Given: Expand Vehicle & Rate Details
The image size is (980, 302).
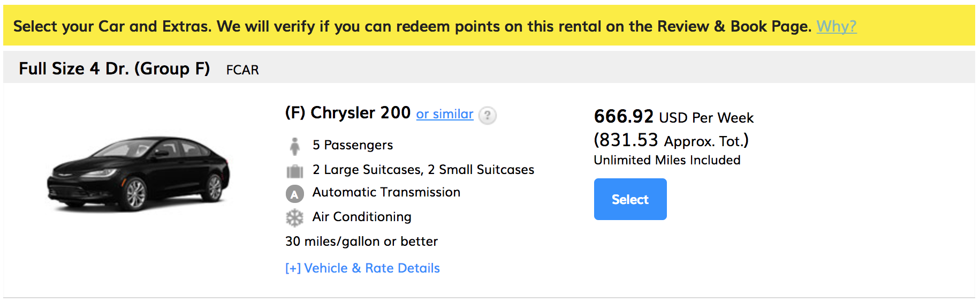Looking at the screenshot, I should [362, 268].
